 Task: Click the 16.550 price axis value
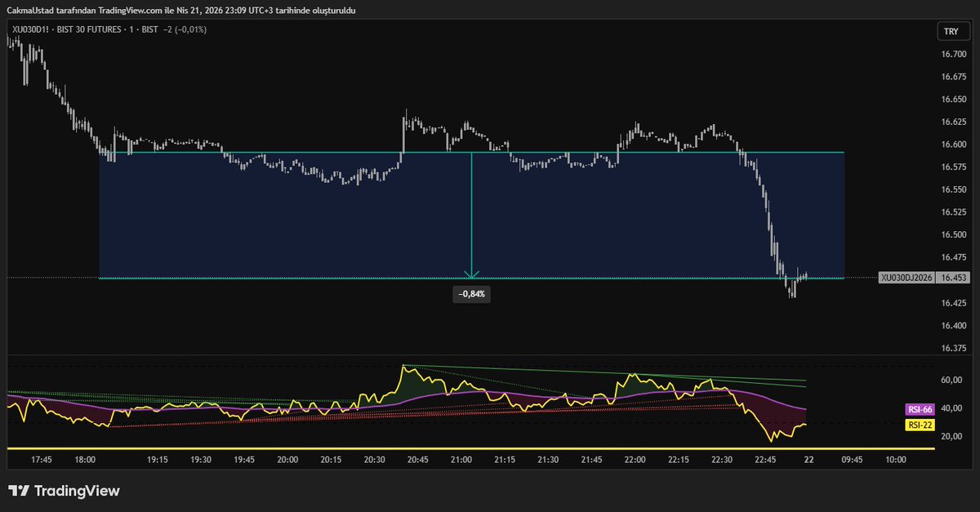(x=954, y=189)
